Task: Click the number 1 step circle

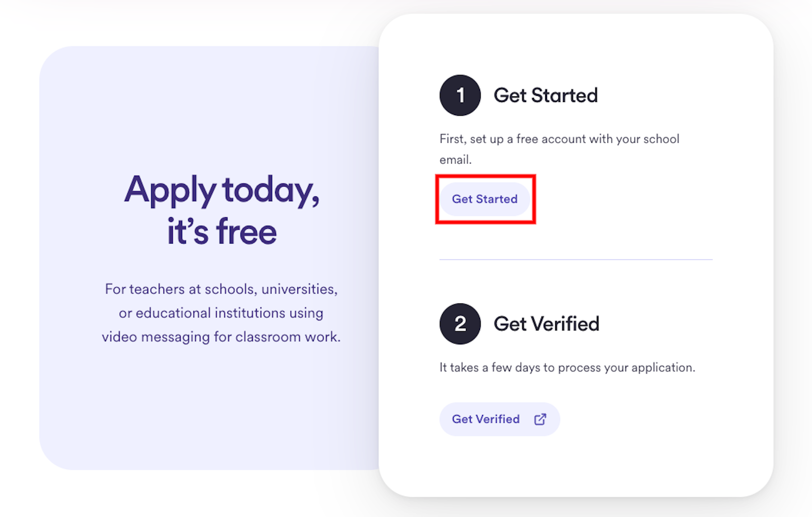Action: click(x=460, y=95)
